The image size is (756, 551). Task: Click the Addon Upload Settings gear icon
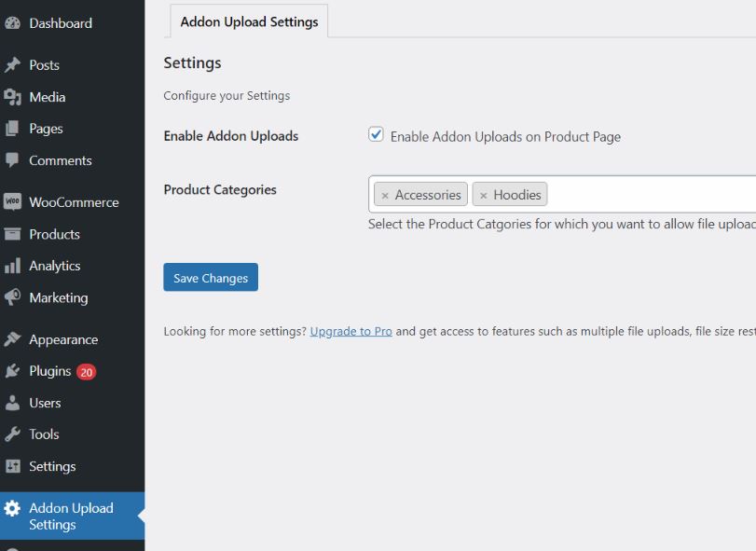tap(12, 508)
